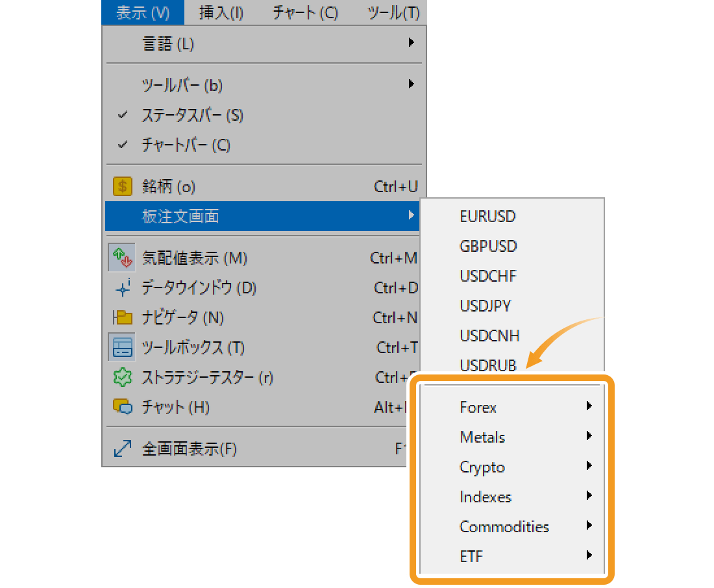Expand the Indexes submenu arrow
The height and width of the screenshot is (588, 714).
589,495
